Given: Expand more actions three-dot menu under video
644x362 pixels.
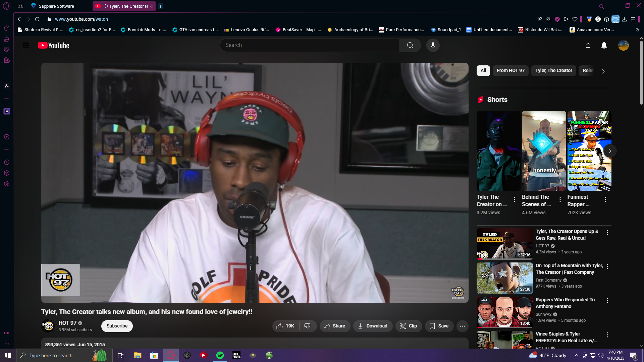Looking at the screenshot, I should pyautogui.click(x=462, y=326).
